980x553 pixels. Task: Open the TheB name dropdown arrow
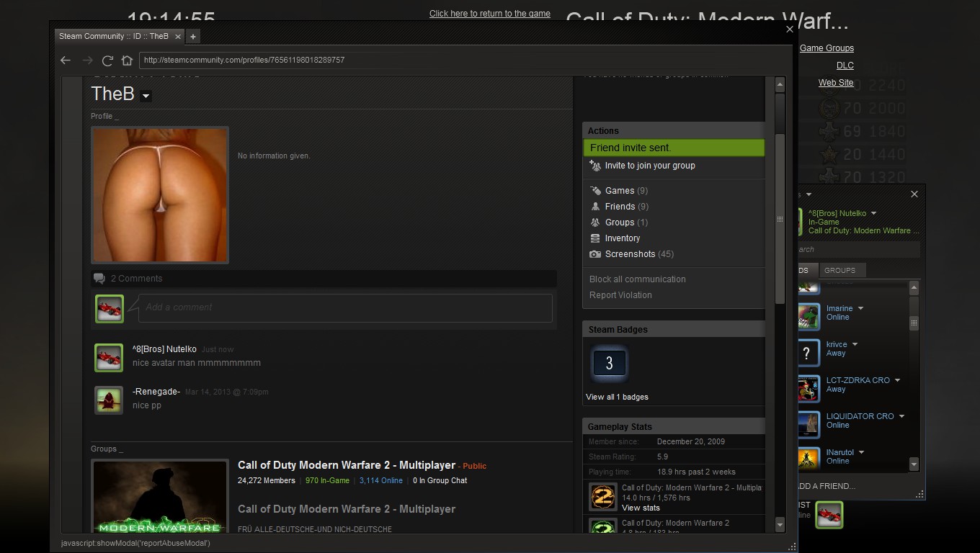click(146, 96)
